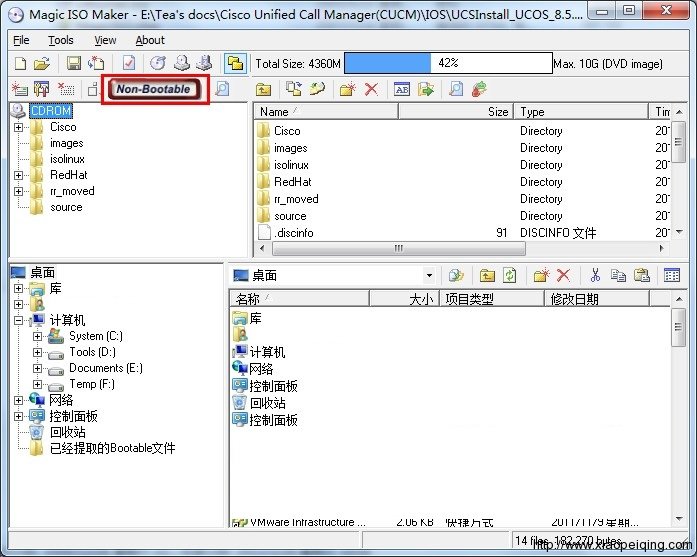Click the New image file icon

(20, 64)
